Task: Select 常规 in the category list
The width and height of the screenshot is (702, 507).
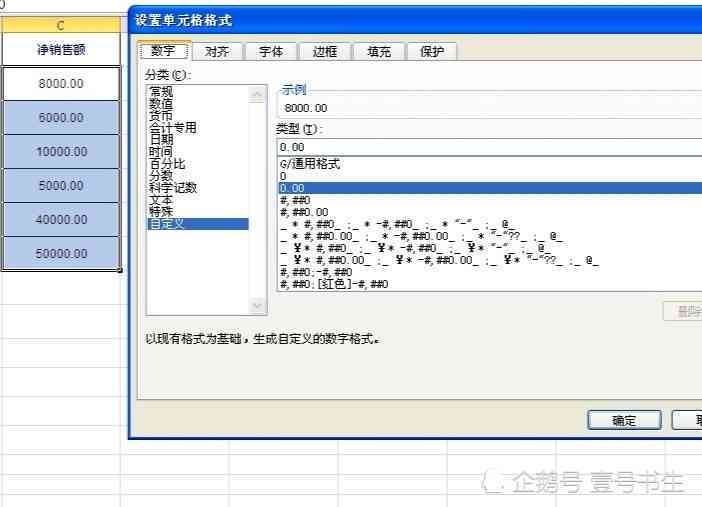Action: pos(161,92)
